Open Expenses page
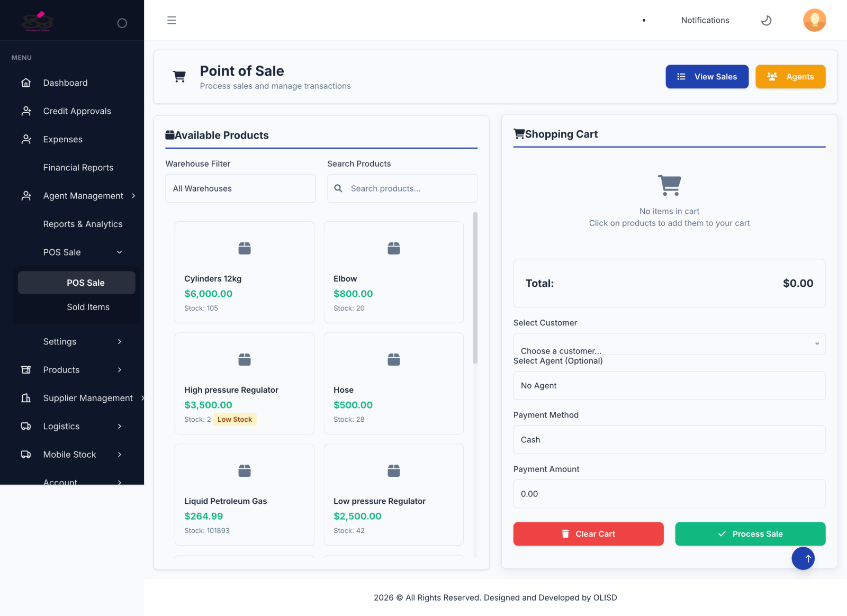847x616 pixels. coord(63,139)
